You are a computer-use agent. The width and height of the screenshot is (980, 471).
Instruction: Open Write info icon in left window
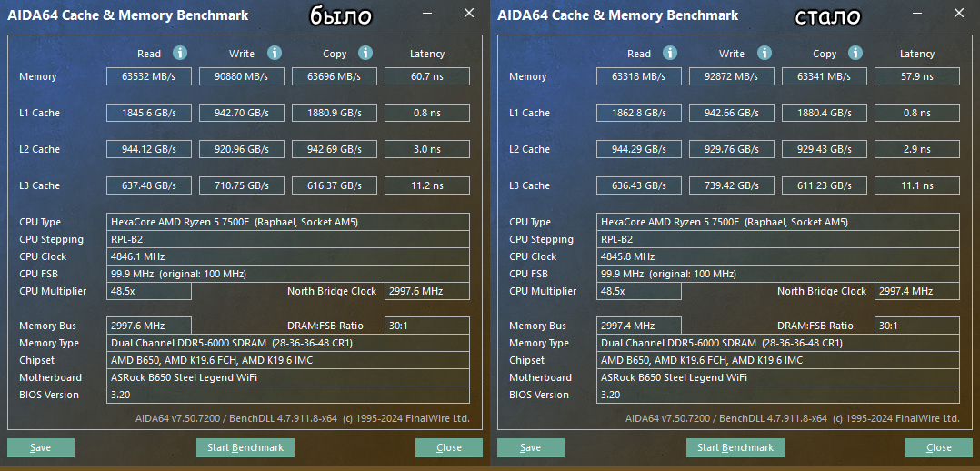click(274, 53)
